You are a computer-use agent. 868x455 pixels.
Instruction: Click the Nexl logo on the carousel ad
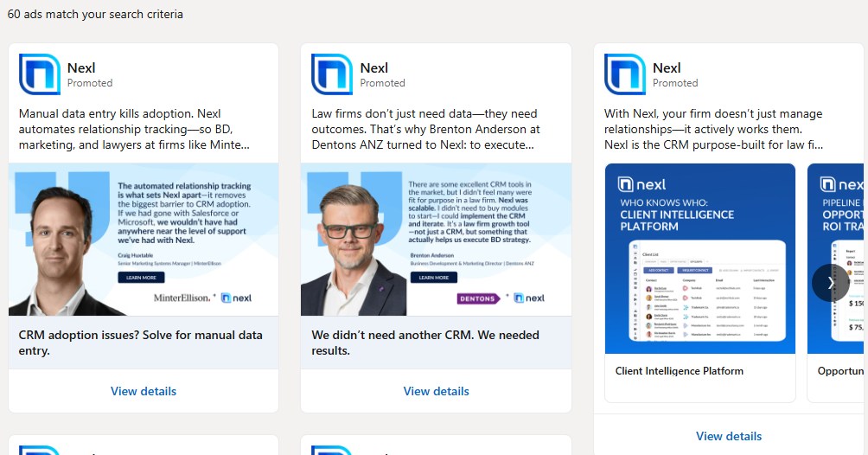(625, 74)
